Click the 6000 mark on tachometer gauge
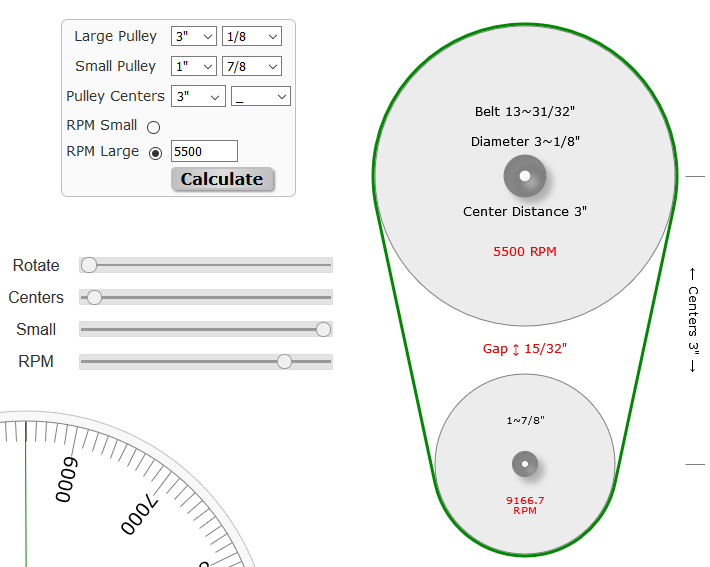The image size is (710, 567). pyautogui.click(x=67, y=480)
